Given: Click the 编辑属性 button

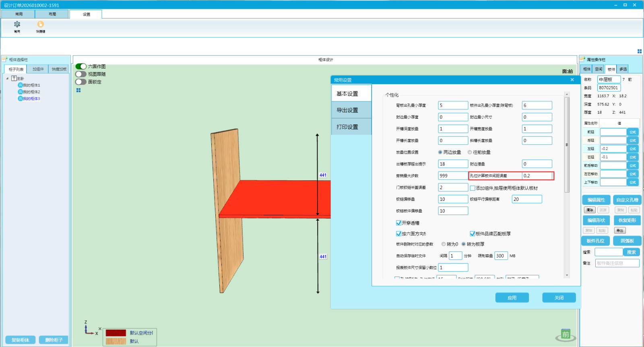Looking at the screenshot, I should (596, 200).
